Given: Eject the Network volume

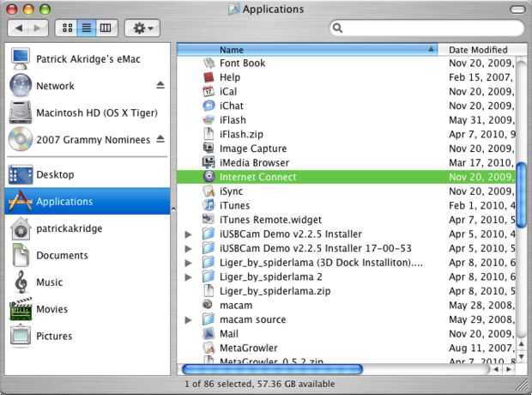Looking at the screenshot, I should point(160,85).
